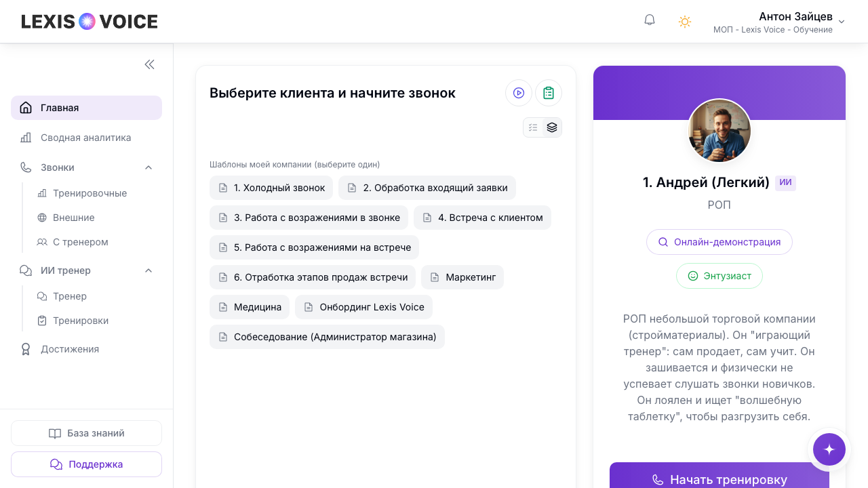Click the phone icon beside Звонки
Image resolution: width=868 pixels, height=488 pixels.
(x=26, y=167)
